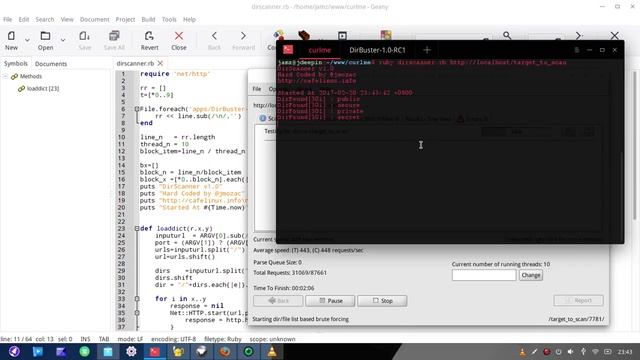The image size is (640, 360).
Task: Select the DirBuster-1.0-RC1 terminal tab
Action: point(377,50)
